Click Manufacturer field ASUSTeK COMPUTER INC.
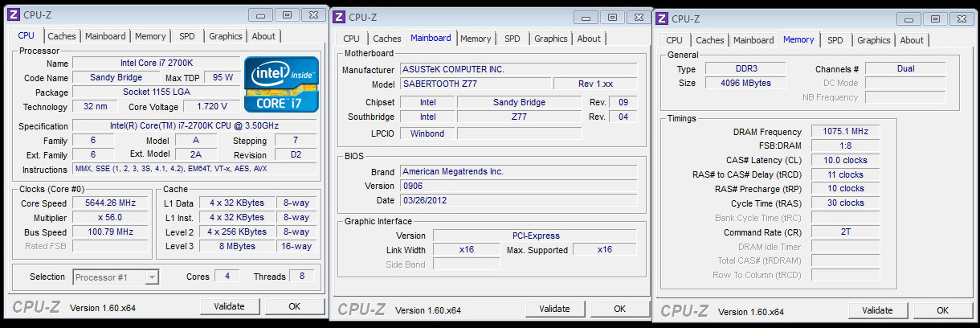This screenshot has height=328, width=980. coord(518,70)
